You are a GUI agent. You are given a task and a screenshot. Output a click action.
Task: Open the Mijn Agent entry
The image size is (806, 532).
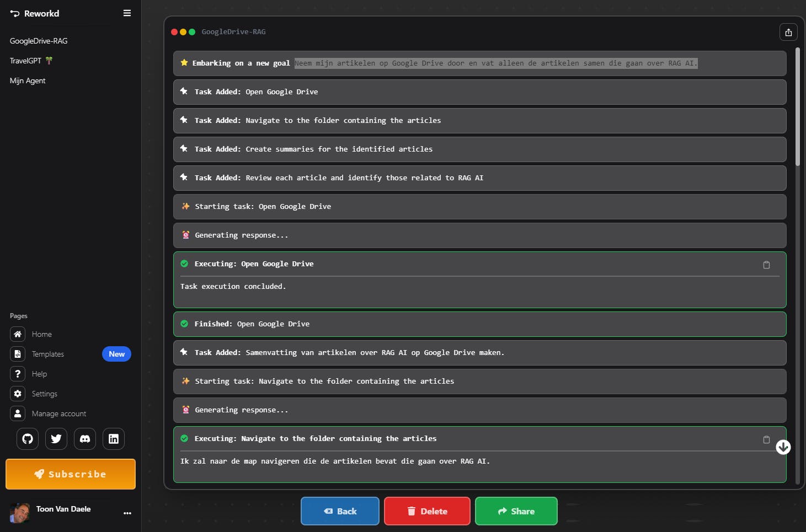click(x=28, y=80)
